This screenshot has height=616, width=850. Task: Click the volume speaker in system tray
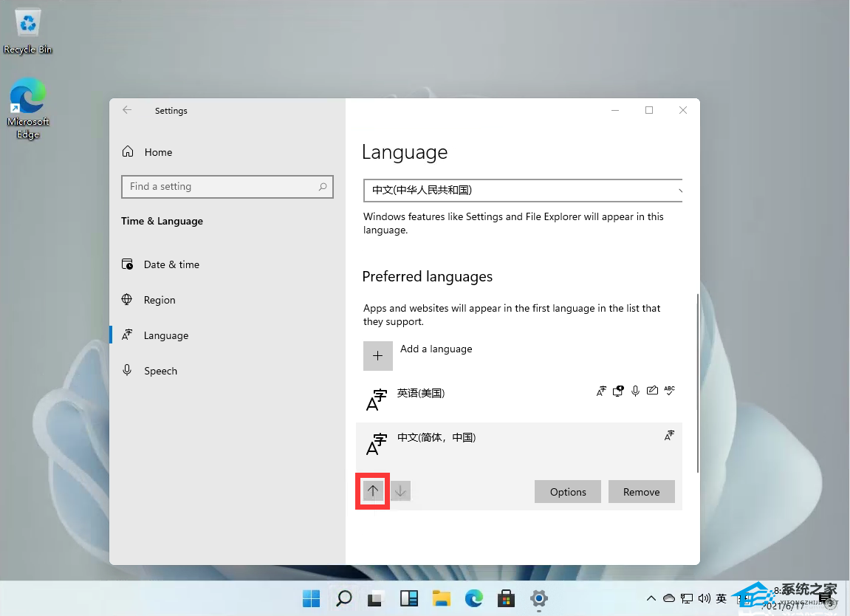(705, 599)
